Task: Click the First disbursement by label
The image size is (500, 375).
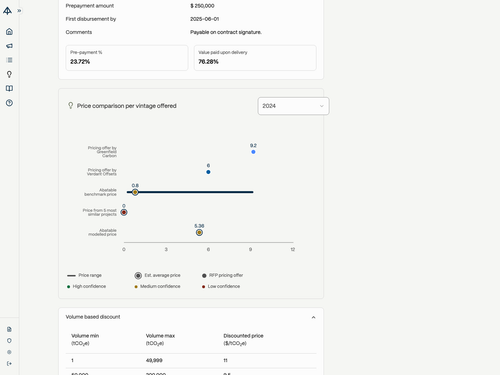Action: coord(91,19)
